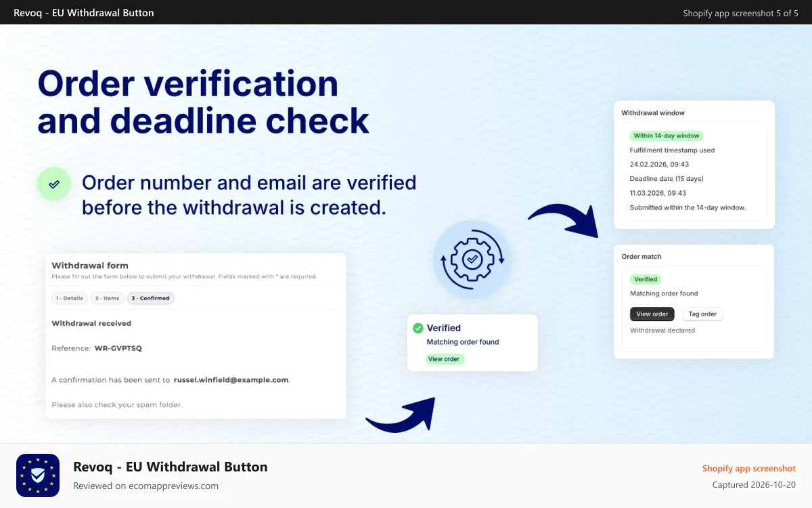Click the green Verified checkmark icon

[418, 329]
